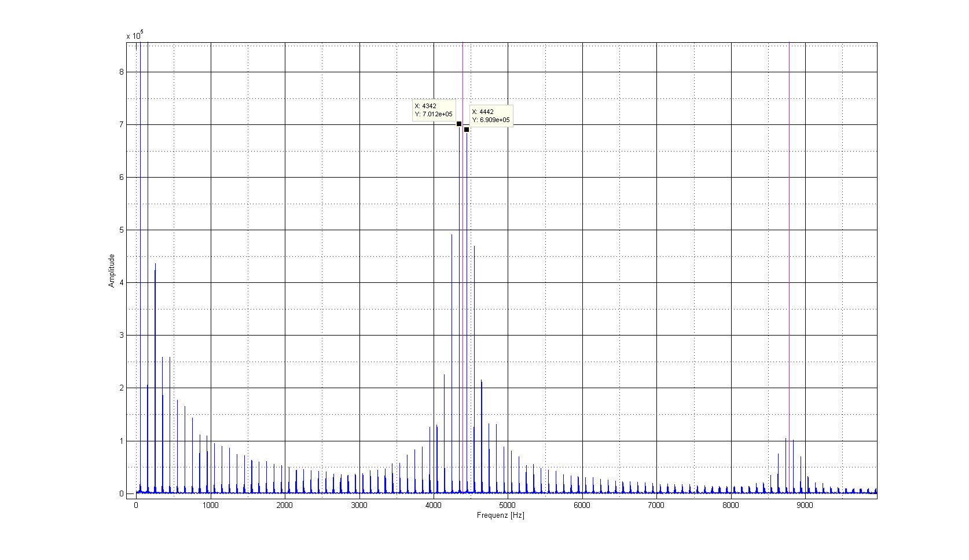Click the y-axis tick label '4'

click(x=122, y=282)
